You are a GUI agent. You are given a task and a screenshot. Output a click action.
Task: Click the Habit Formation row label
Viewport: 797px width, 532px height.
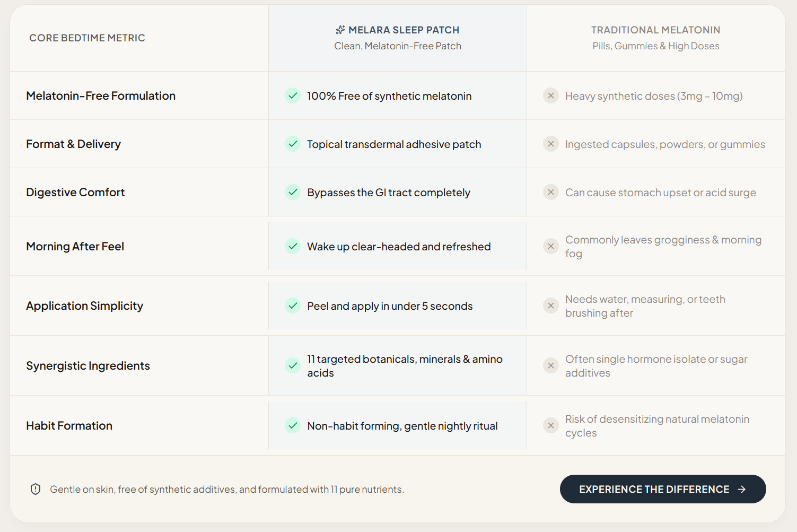pos(69,425)
